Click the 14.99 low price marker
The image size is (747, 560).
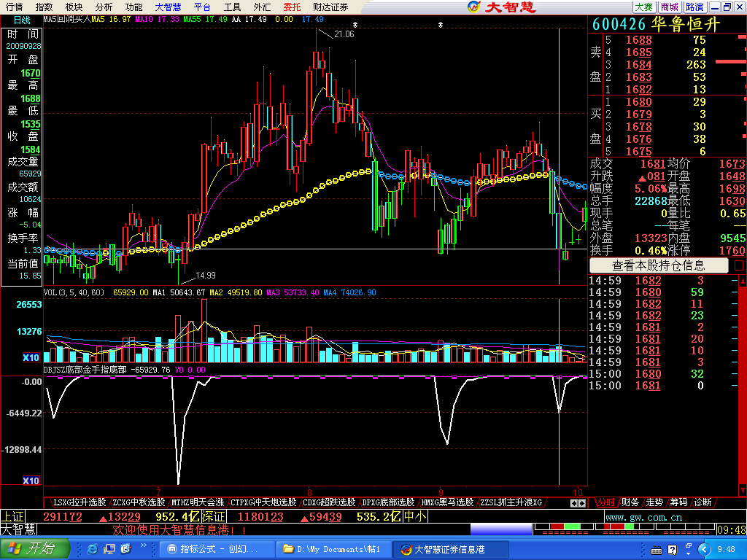(x=205, y=276)
